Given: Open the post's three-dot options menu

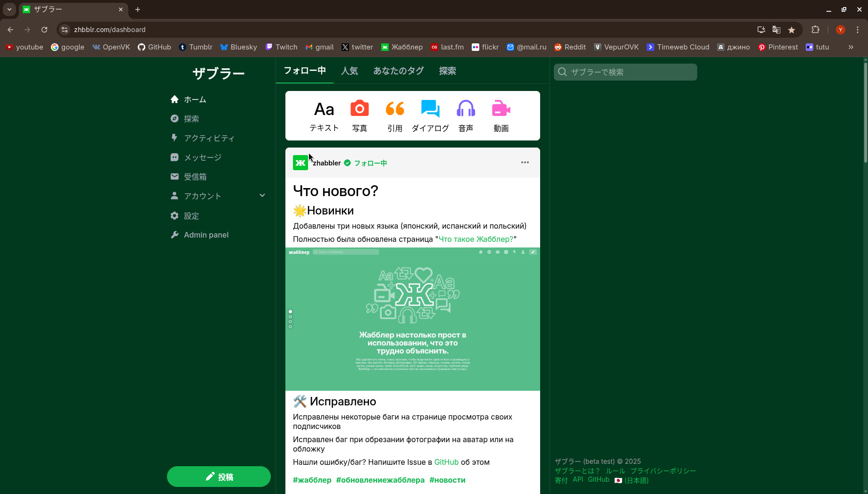Looking at the screenshot, I should (x=525, y=163).
